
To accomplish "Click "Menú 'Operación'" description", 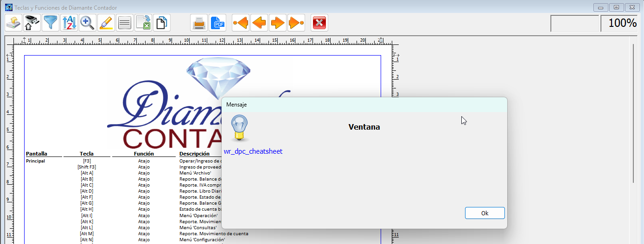I will (x=198, y=216).
